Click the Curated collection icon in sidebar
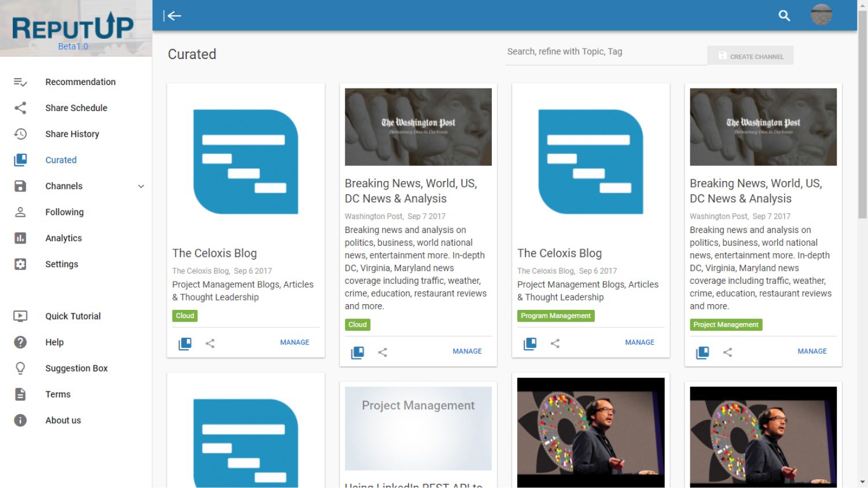868x488 pixels. tap(20, 160)
